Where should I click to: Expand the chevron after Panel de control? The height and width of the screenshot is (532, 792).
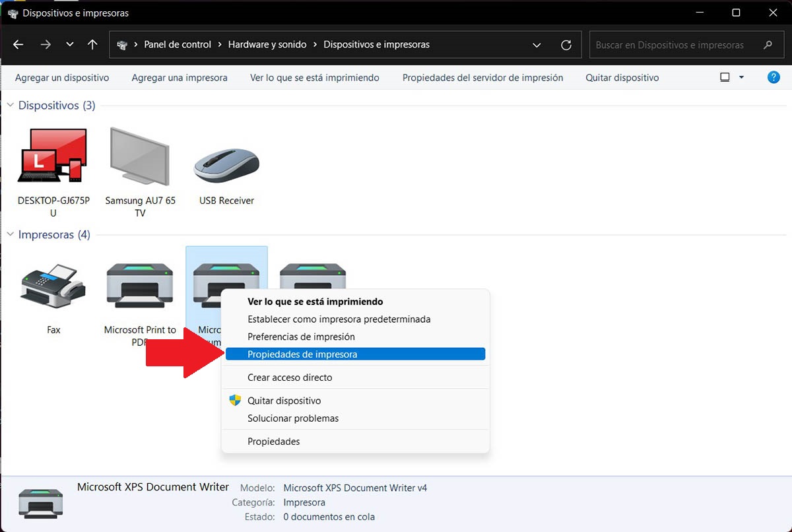(x=220, y=45)
